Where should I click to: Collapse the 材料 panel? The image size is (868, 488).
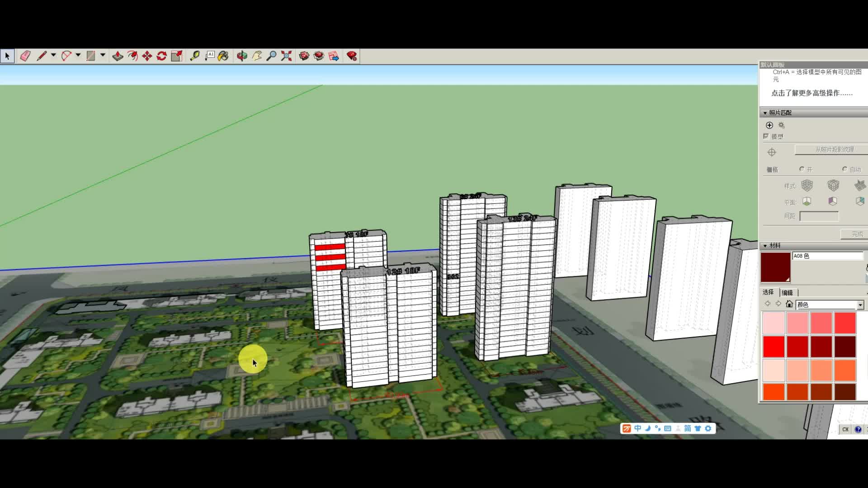pos(765,246)
